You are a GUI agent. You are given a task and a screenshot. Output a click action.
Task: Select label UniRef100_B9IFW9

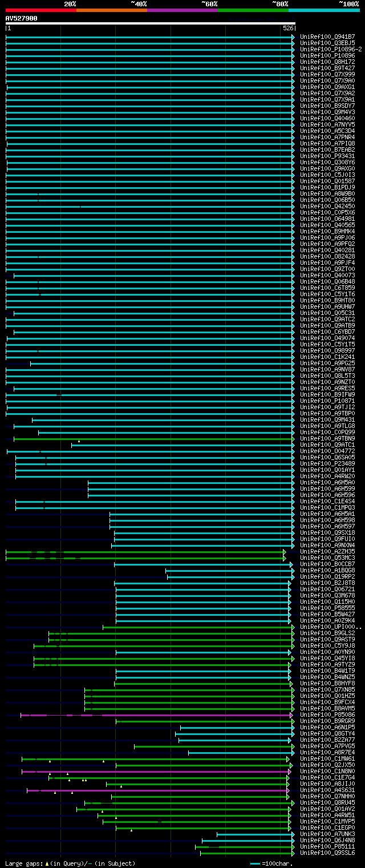pyautogui.click(x=327, y=395)
